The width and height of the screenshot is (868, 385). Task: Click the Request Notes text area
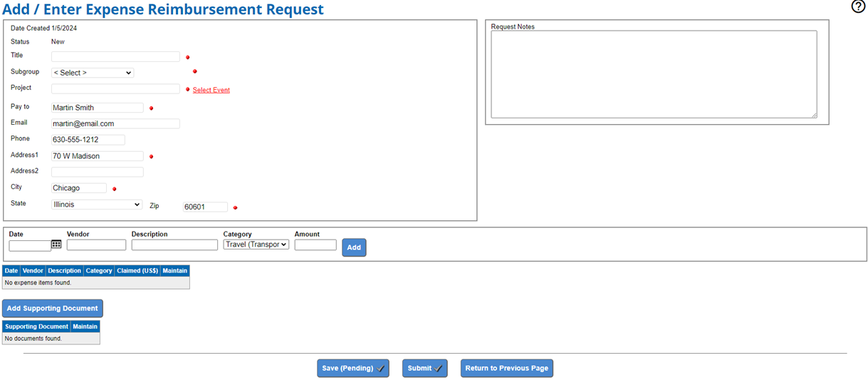click(x=653, y=74)
